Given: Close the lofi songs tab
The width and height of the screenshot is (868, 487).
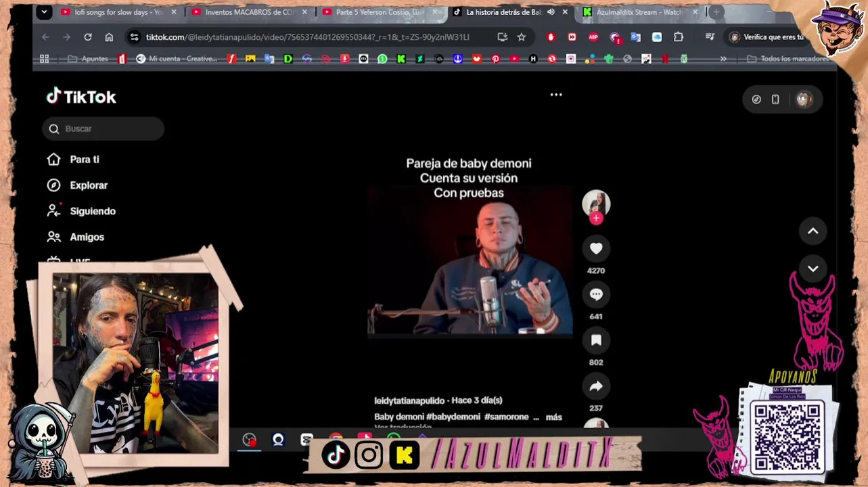Looking at the screenshot, I should 174,12.
